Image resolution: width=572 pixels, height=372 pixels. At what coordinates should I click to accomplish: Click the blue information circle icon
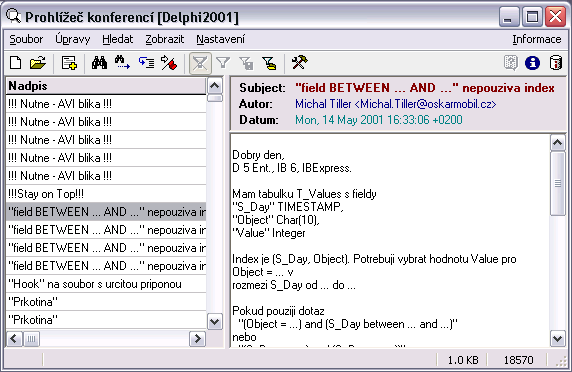coord(532,63)
